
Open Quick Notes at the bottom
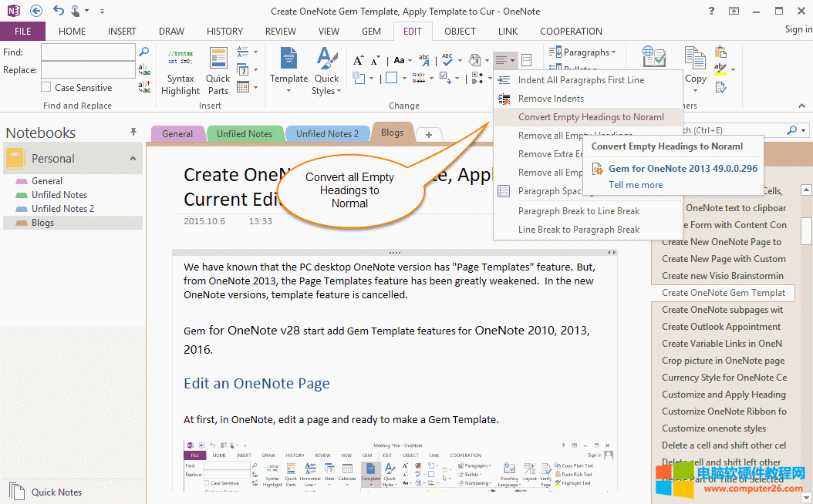click(56, 492)
